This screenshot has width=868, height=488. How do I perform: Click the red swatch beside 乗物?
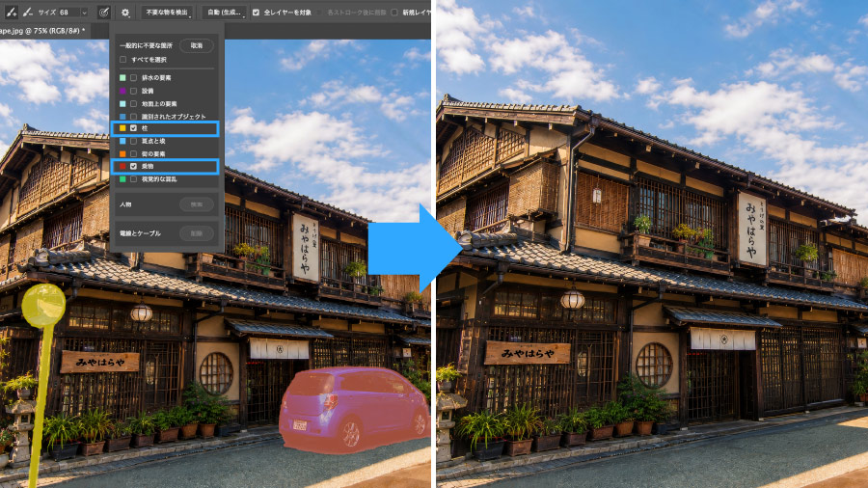click(122, 166)
